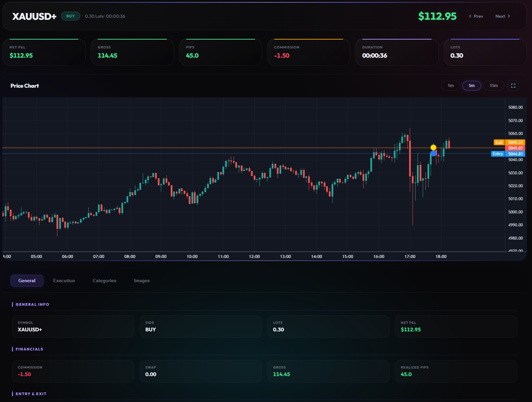Select the Realized Pips card
This screenshot has width=532, height=402.
456,371
